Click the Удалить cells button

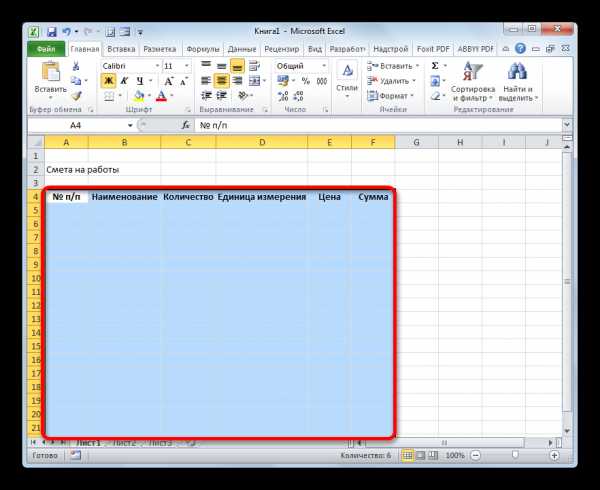[x=393, y=81]
